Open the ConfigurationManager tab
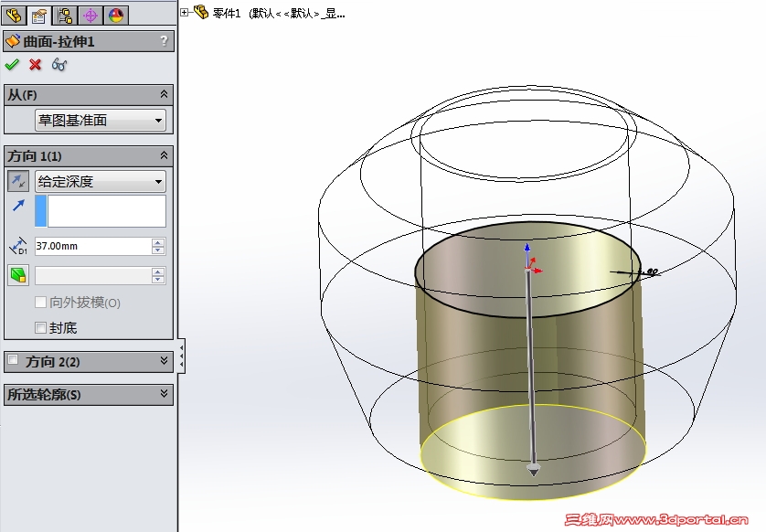This screenshot has width=766, height=532. 65,16
